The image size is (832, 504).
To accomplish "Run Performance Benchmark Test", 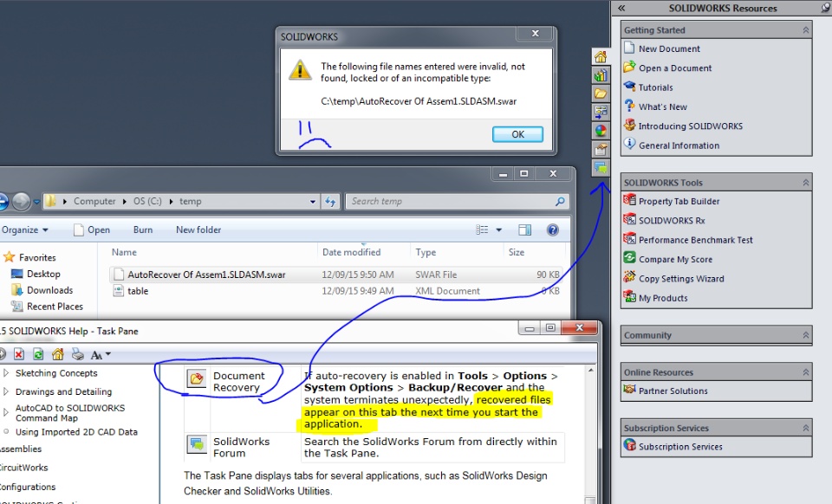I will pos(696,240).
